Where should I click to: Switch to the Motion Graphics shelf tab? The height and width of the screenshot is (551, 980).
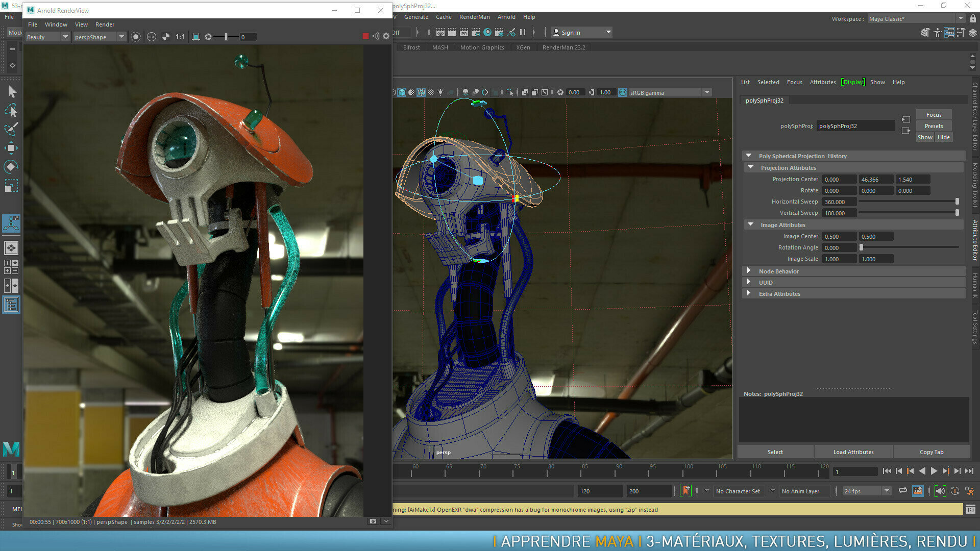pos(481,47)
